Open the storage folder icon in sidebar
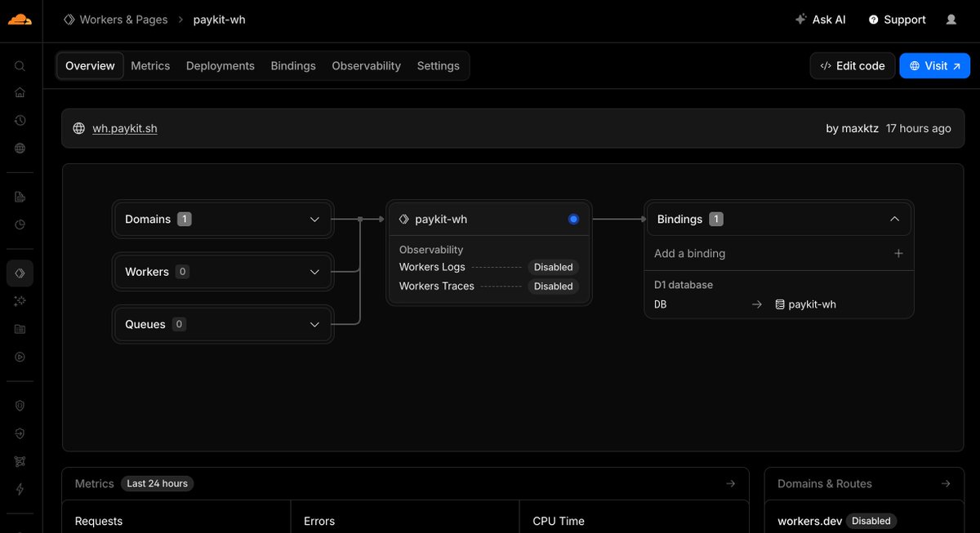This screenshot has height=533, width=980. [x=20, y=329]
